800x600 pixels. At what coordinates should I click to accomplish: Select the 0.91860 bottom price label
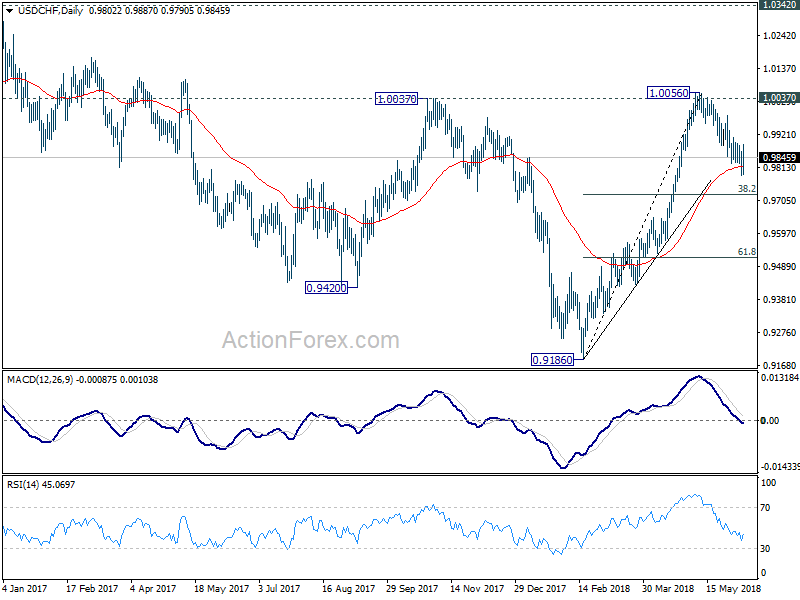553,360
